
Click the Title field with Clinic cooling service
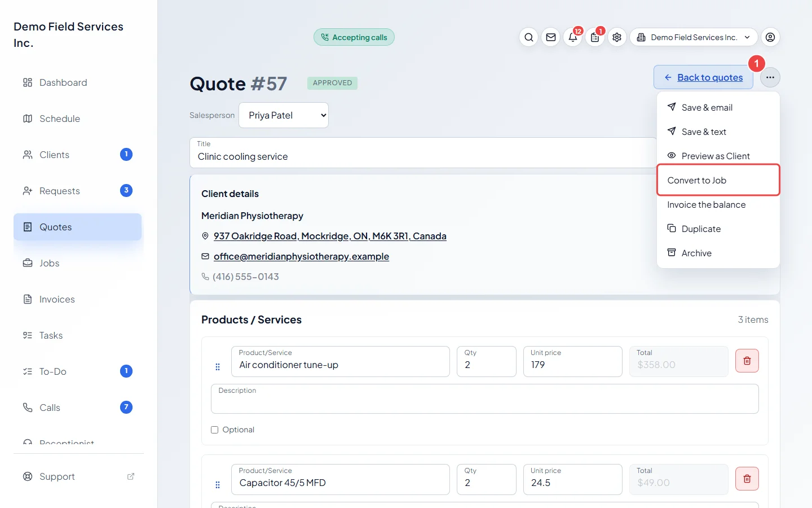coord(423,152)
